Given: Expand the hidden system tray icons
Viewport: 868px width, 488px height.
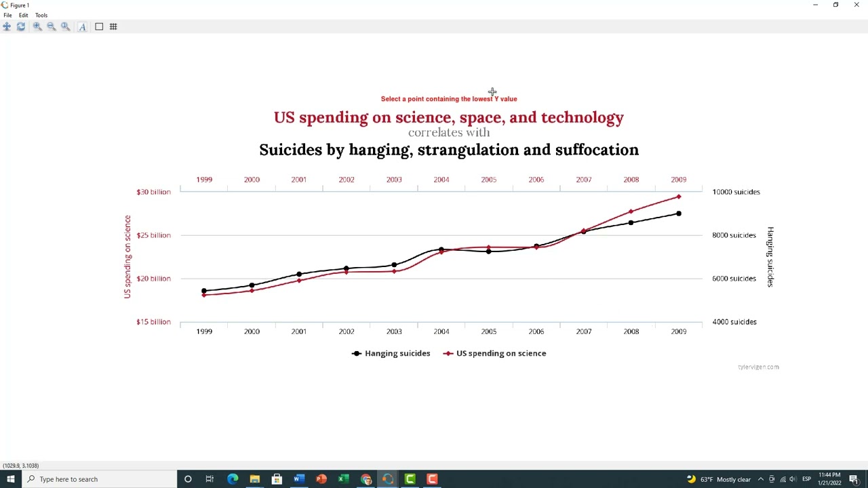Looking at the screenshot, I should tap(761, 479).
